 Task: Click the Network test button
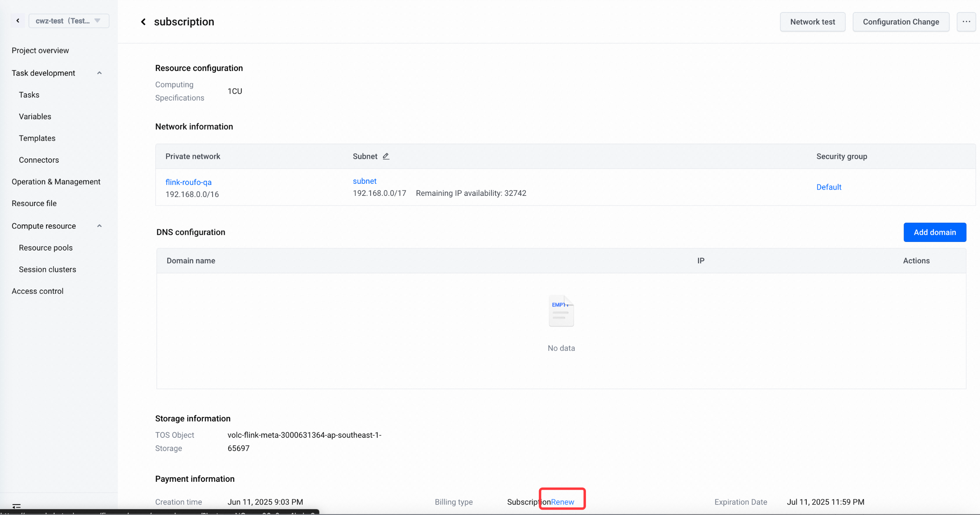click(813, 22)
